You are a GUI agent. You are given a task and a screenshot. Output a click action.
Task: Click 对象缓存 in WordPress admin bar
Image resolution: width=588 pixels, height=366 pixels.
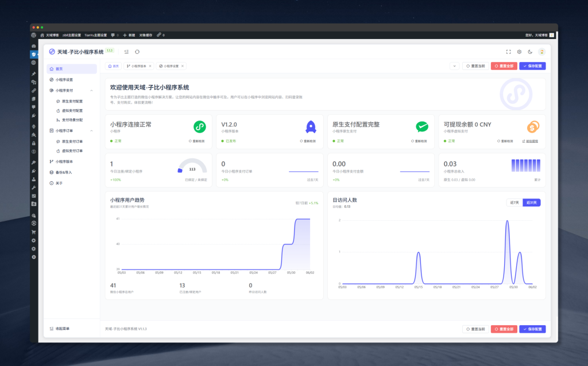click(x=146, y=35)
